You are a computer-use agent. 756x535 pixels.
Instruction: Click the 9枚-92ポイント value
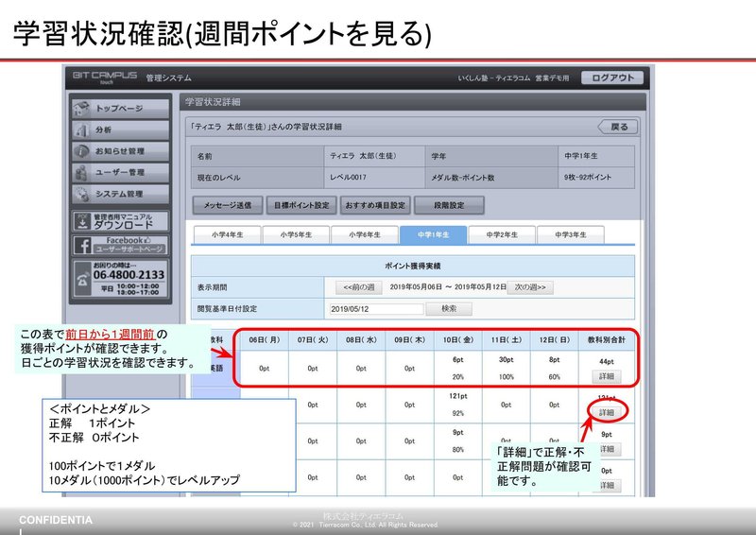point(588,178)
